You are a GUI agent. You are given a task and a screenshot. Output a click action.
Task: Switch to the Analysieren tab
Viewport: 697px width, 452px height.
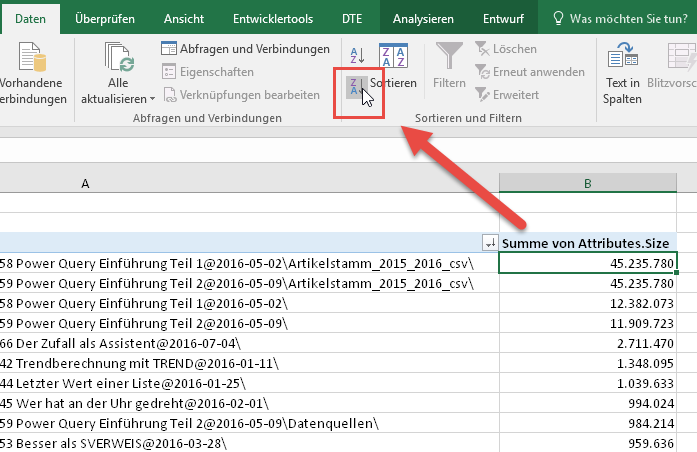tap(423, 18)
